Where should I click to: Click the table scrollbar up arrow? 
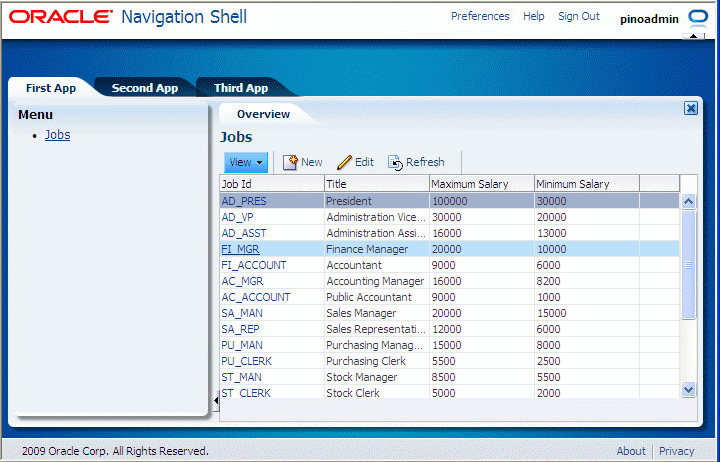click(688, 201)
